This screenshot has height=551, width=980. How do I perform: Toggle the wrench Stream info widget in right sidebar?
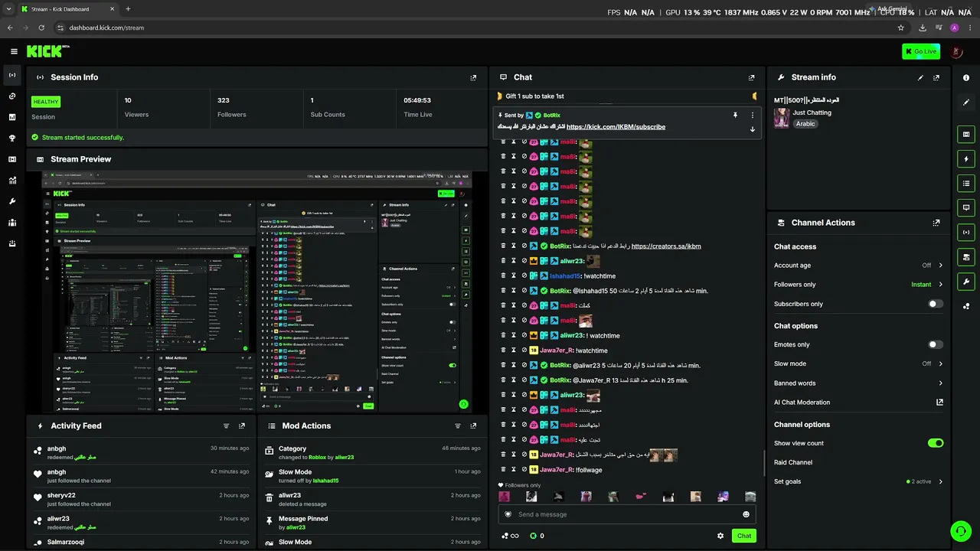(966, 282)
